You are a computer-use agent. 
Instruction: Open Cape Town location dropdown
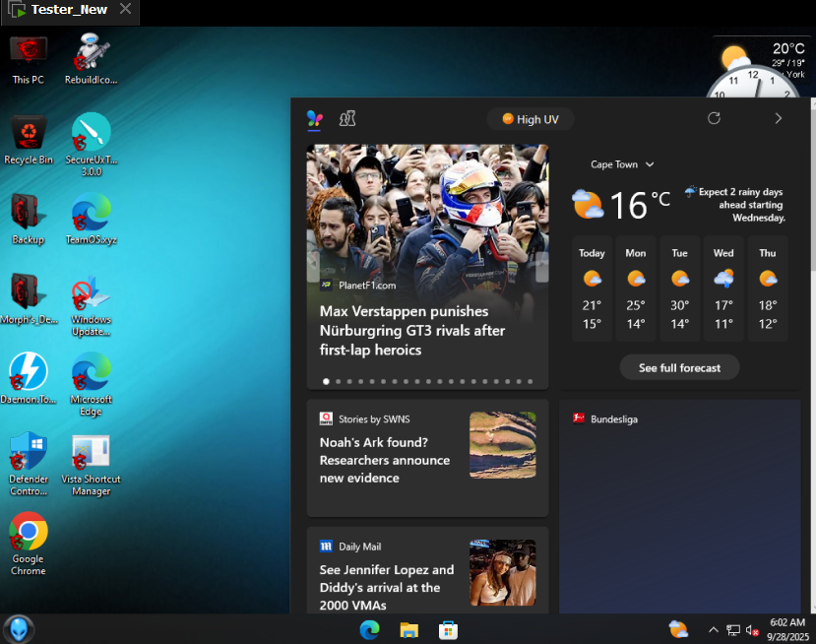[622, 164]
